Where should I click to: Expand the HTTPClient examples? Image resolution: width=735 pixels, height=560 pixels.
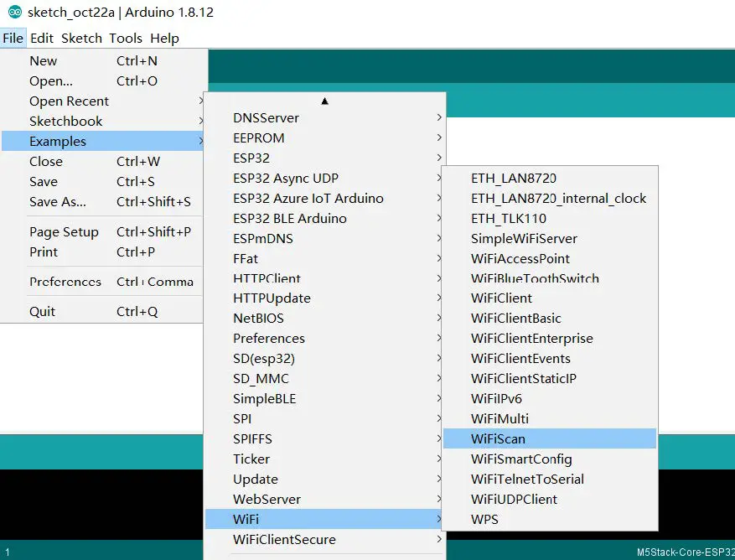(x=325, y=278)
